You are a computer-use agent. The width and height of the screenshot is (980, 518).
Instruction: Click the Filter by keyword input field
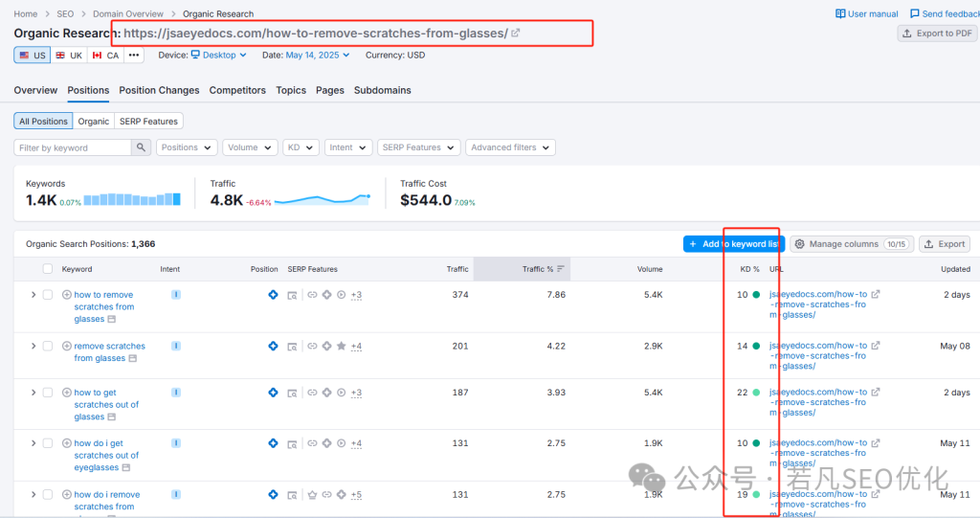(72, 147)
